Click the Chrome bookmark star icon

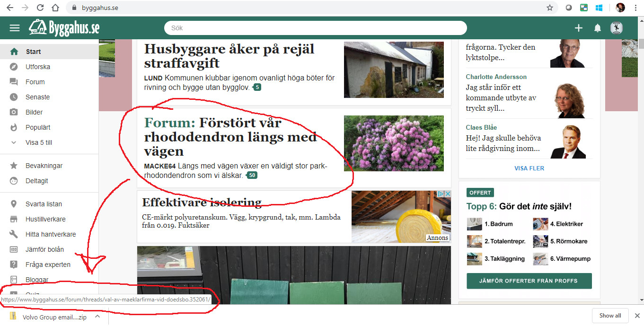click(549, 8)
